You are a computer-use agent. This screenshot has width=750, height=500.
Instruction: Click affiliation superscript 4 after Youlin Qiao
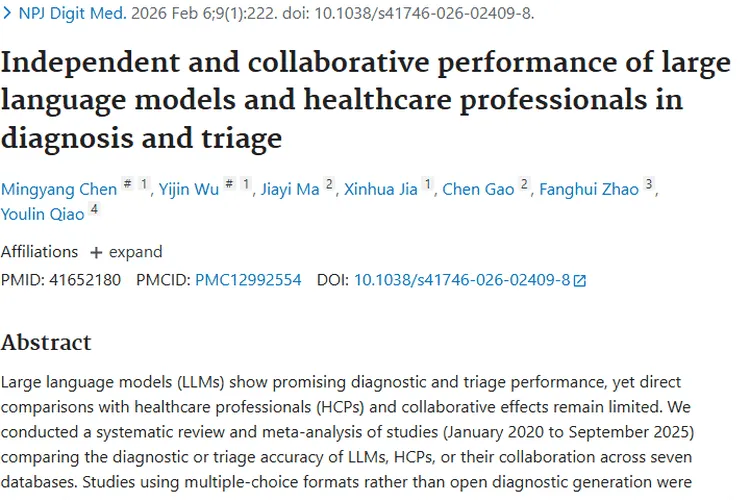[x=94, y=210]
